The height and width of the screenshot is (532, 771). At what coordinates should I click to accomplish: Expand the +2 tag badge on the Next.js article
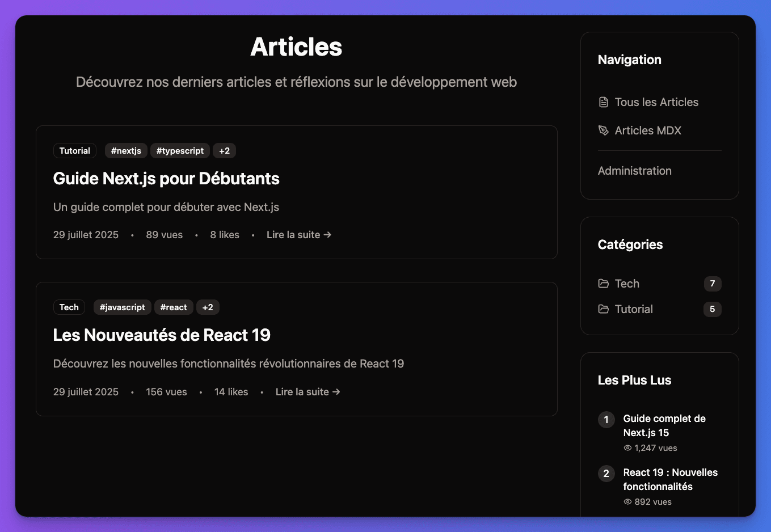coord(224,150)
